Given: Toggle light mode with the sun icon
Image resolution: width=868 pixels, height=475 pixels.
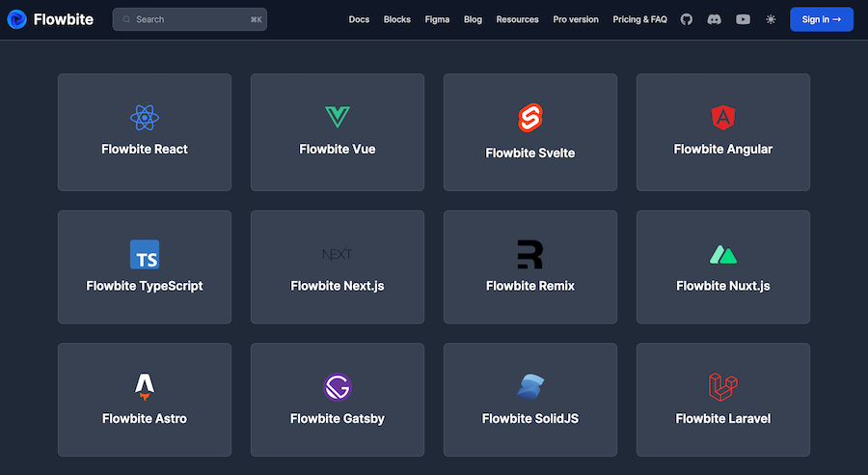Looking at the screenshot, I should tap(771, 19).
